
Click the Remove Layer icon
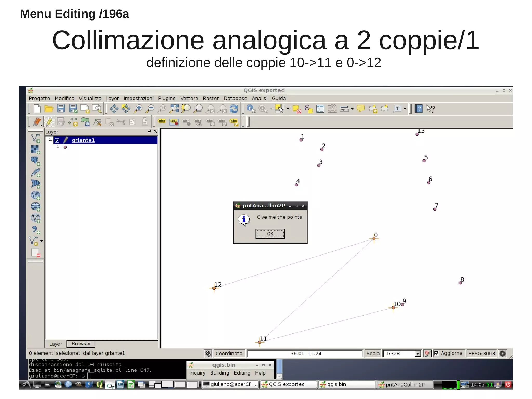click(35, 253)
